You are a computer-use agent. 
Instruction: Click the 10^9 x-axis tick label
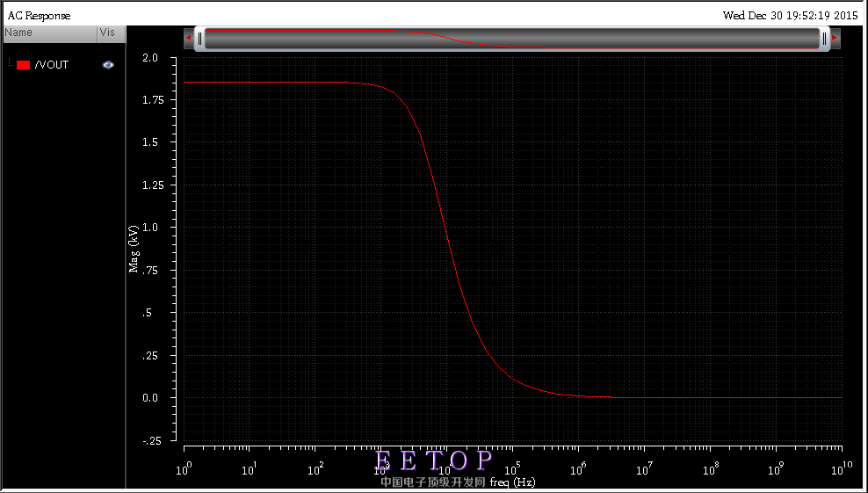point(775,470)
